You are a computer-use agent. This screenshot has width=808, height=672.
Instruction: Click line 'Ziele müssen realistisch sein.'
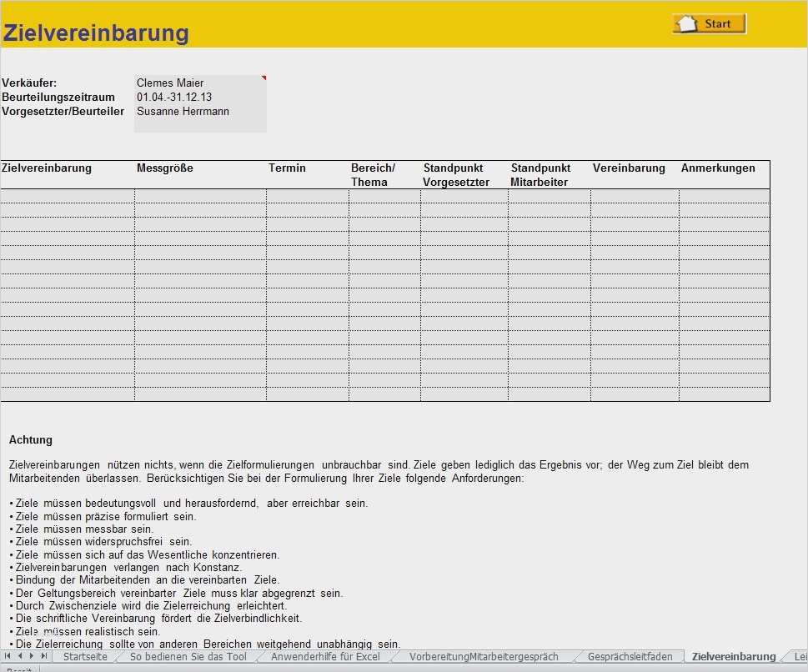coord(84,631)
